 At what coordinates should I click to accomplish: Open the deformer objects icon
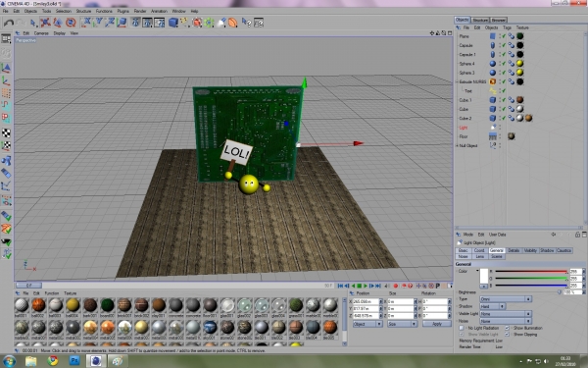233,23
